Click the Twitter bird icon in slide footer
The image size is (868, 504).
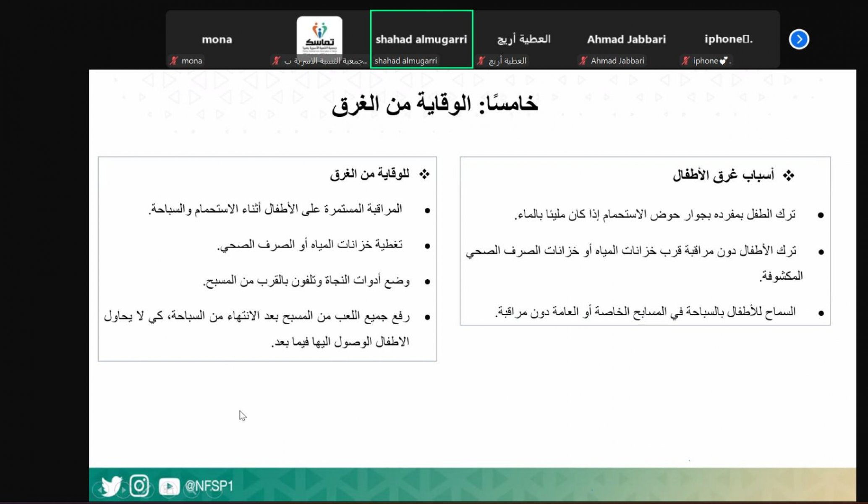pos(112,486)
